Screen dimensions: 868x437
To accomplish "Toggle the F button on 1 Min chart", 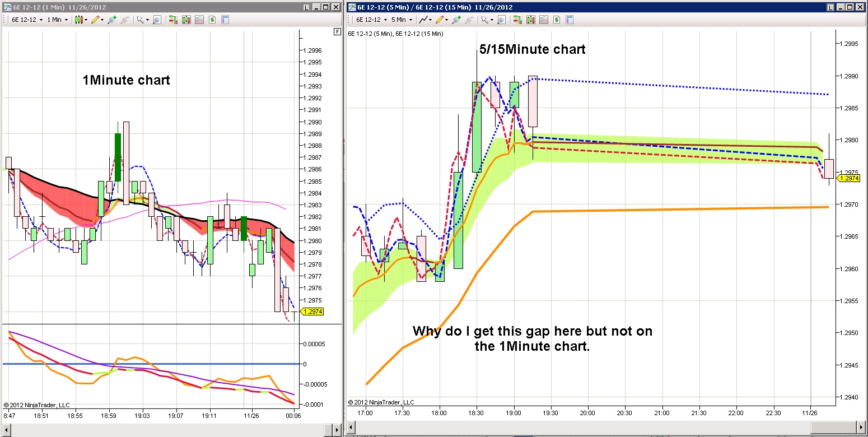I will pyautogui.click(x=337, y=31).
